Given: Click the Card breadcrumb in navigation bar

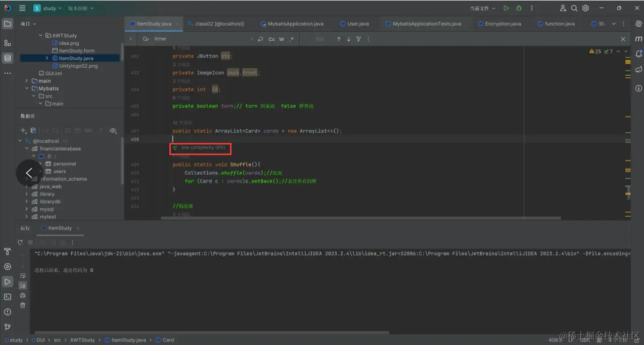Looking at the screenshot, I should (168, 340).
